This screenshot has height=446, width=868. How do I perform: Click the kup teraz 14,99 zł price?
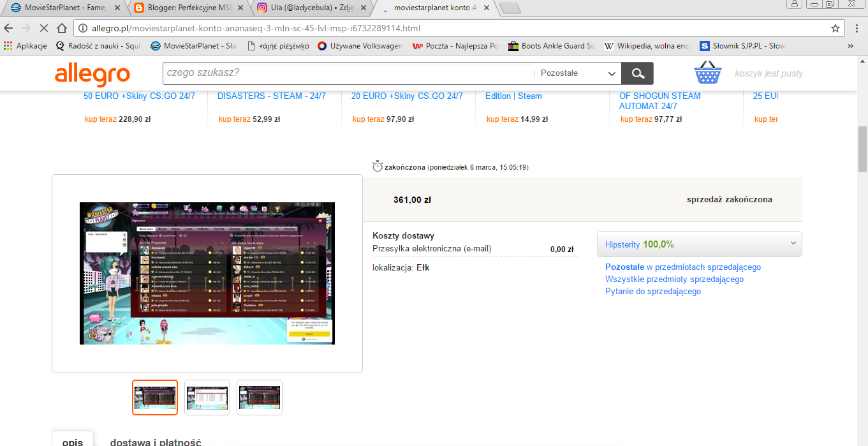click(517, 119)
